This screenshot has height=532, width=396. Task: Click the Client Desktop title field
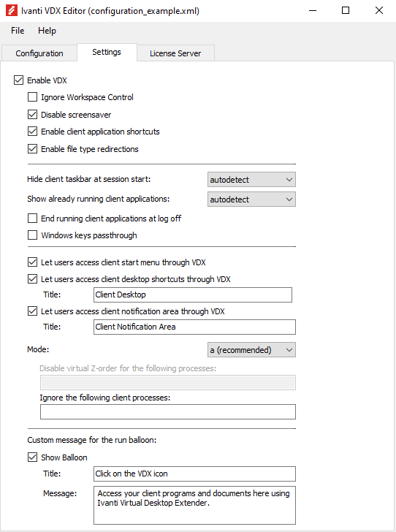[x=193, y=294]
